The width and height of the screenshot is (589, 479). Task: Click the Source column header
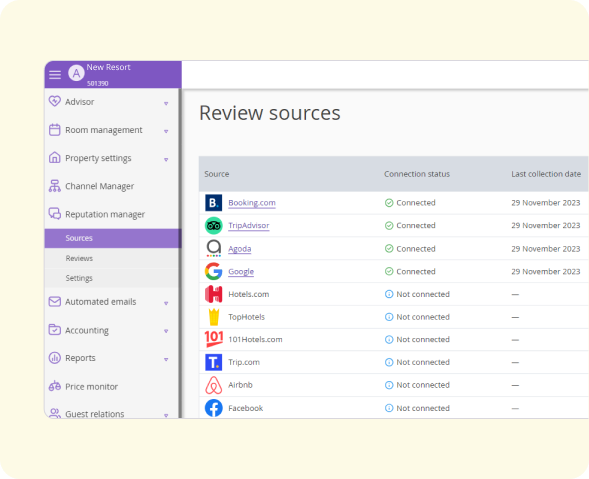click(217, 174)
